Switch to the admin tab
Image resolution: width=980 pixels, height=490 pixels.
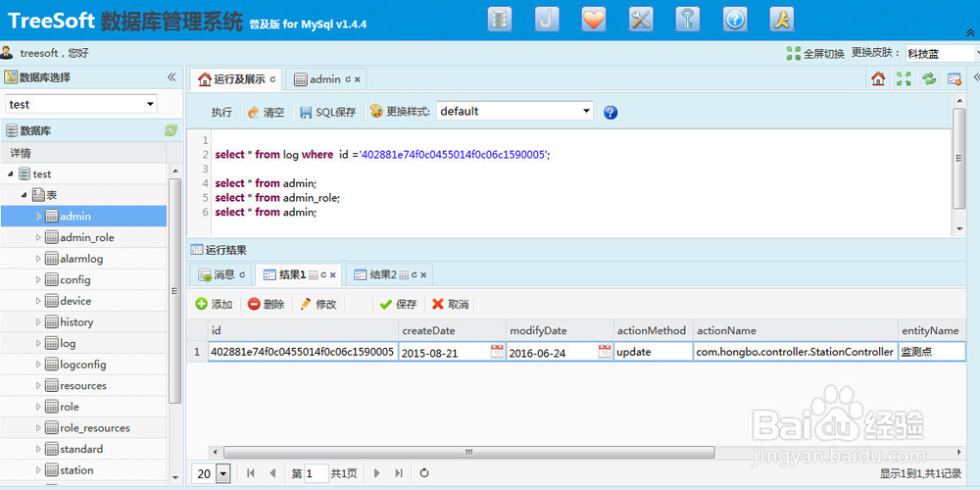(325, 79)
